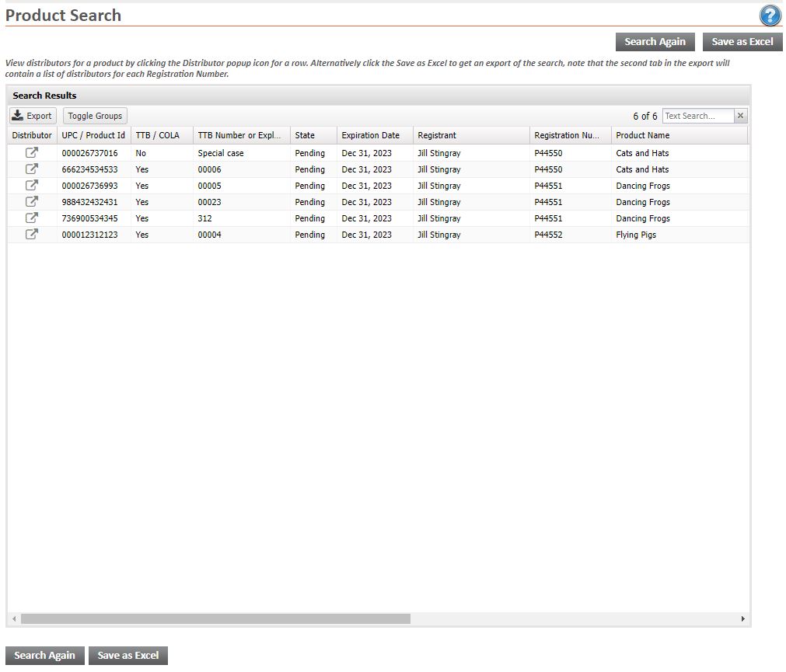786x672 pixels.
Task: Select TTB number cell 00005
Action: 242,186
